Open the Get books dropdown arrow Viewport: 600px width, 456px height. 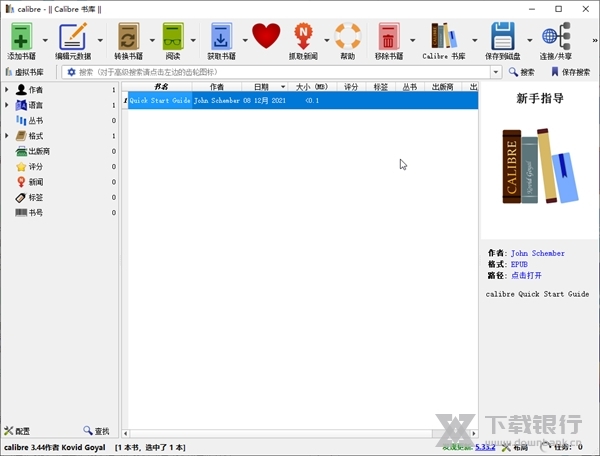coord(245,40)
